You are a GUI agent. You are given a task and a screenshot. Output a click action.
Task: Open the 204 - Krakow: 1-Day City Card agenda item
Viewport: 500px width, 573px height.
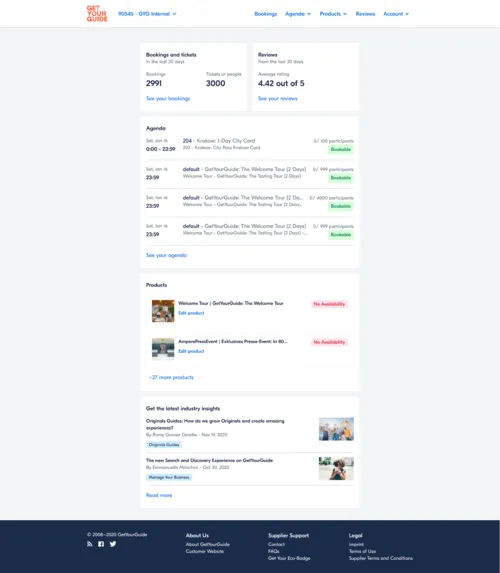tap(219, 141)
